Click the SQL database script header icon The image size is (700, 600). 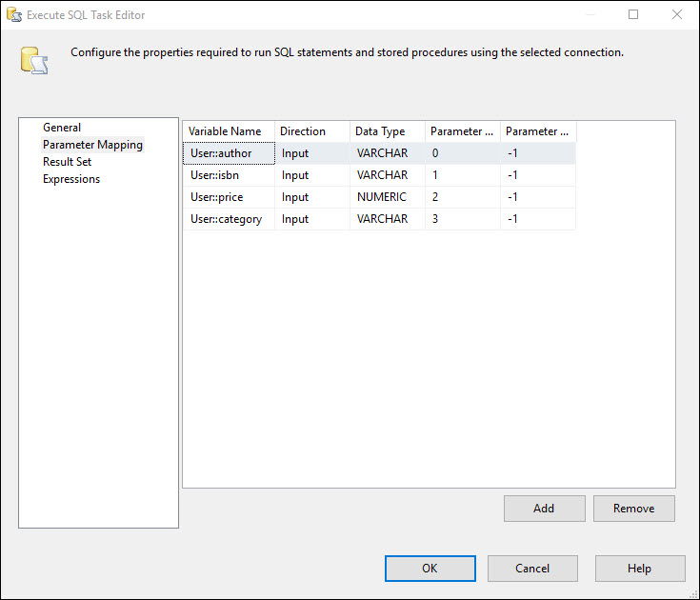click(34, 61)
